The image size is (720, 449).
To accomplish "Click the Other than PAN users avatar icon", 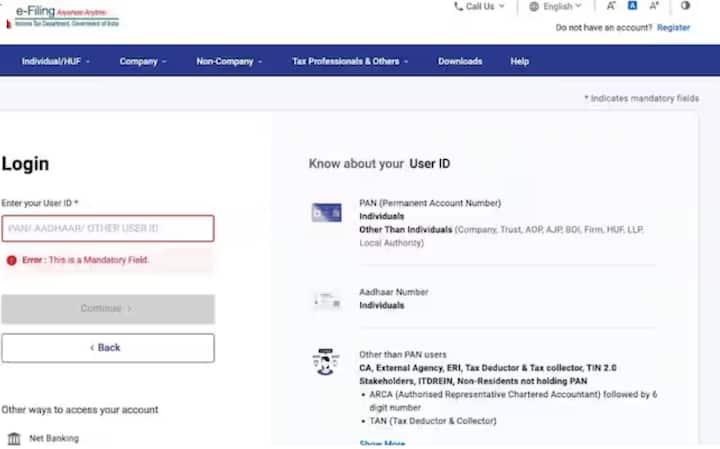I will (326, 362).
